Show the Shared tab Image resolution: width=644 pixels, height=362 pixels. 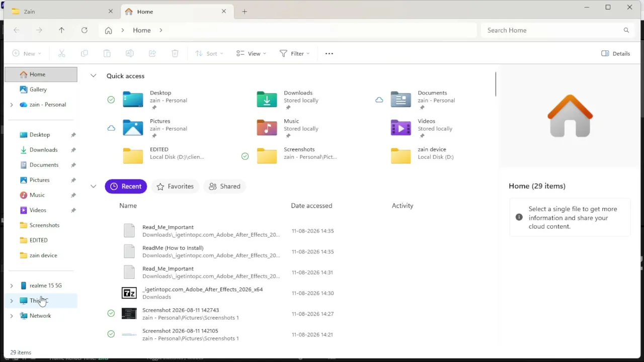point(224,187)
